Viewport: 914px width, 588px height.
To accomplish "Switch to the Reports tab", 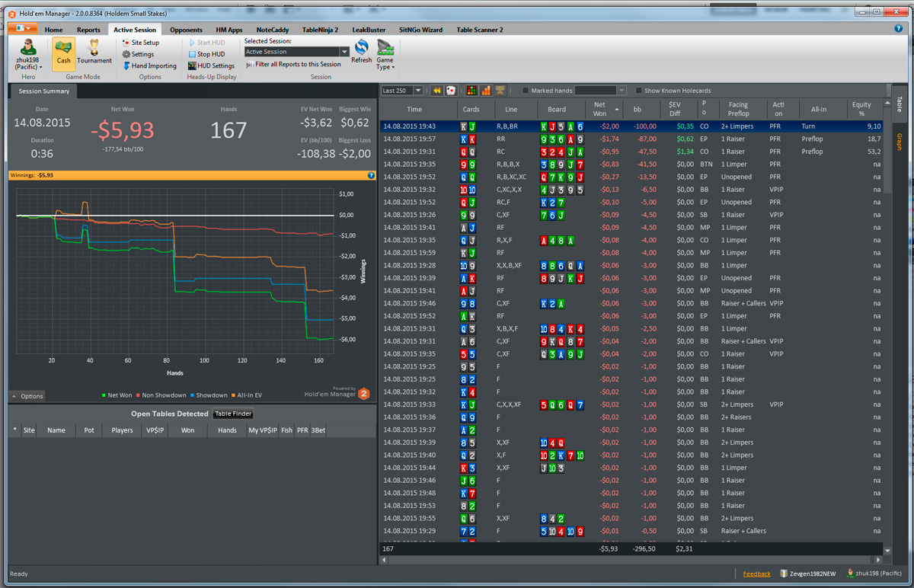I will coord(88,30).
